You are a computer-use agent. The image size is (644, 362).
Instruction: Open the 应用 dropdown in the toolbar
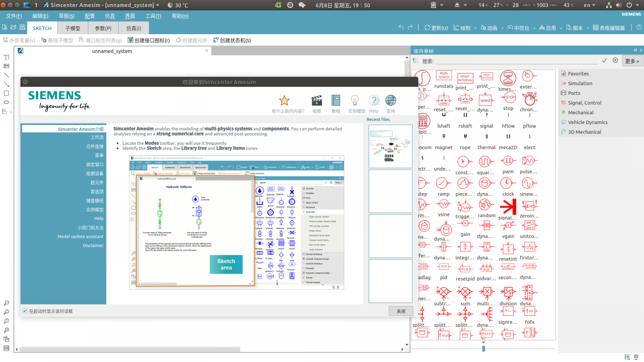551,28
